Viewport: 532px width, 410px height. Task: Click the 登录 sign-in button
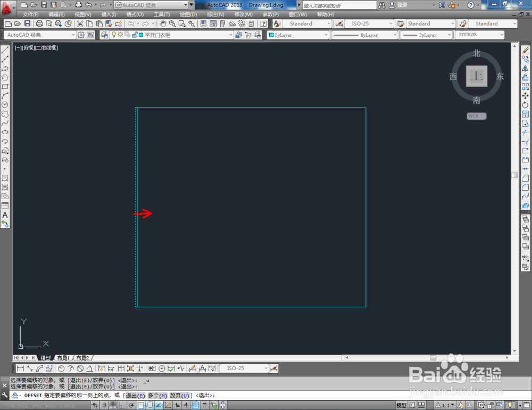click(398, 5)
